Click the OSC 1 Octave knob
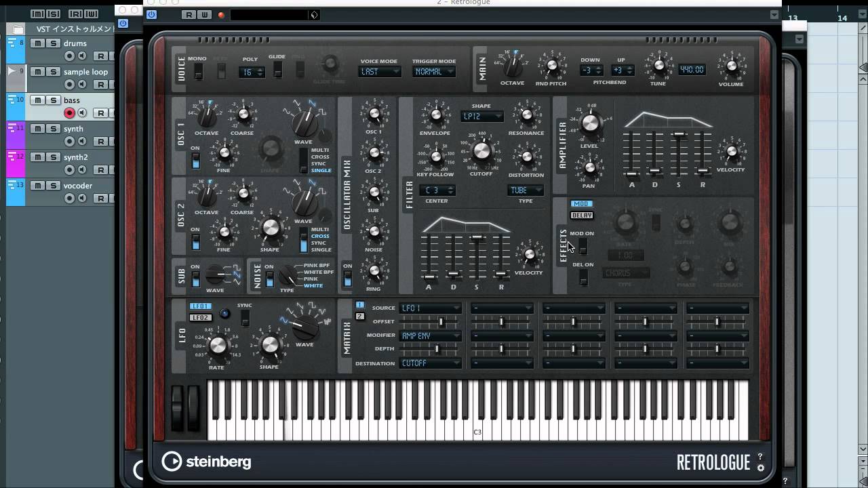This screenshot has height=488, width=868. [206, 117]
